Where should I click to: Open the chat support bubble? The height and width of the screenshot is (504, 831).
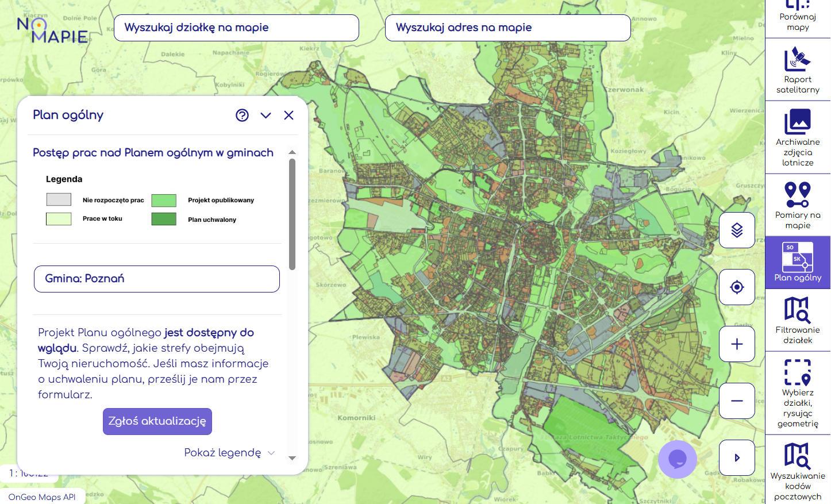(x=678, y=459)
